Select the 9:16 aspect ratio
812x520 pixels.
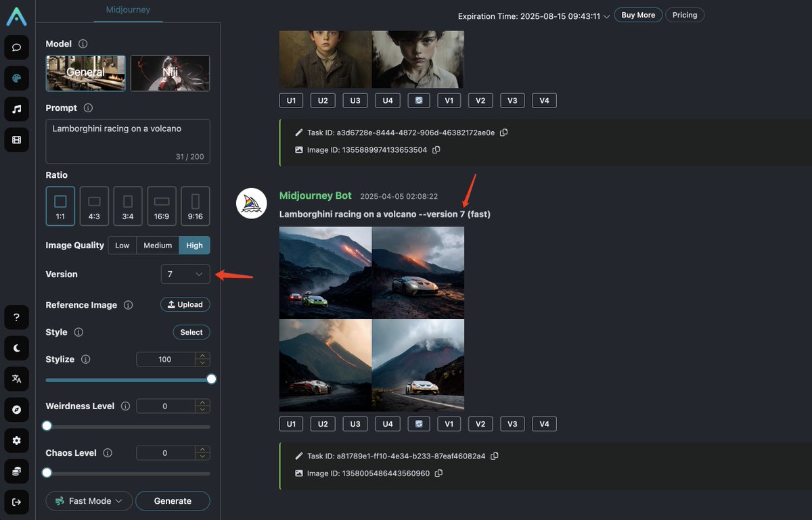196,206
